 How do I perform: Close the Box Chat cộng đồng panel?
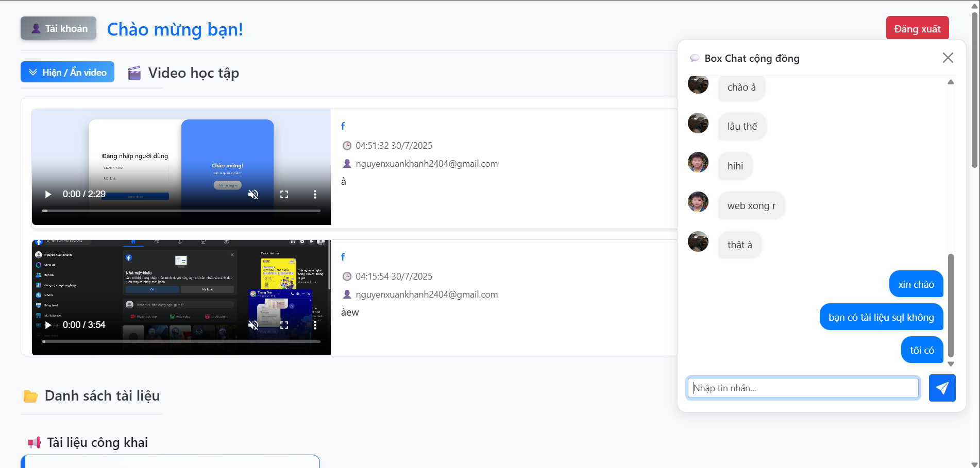point(948,58)
